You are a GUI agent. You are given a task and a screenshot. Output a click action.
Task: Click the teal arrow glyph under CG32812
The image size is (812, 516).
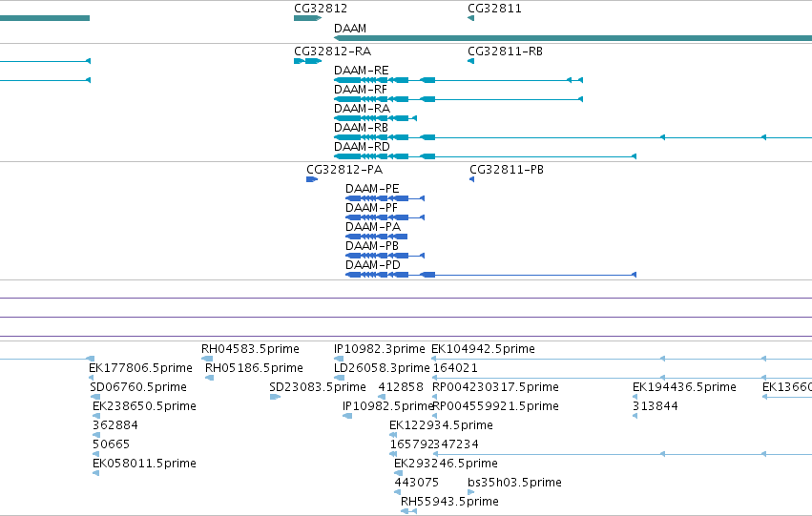[307, 19]
